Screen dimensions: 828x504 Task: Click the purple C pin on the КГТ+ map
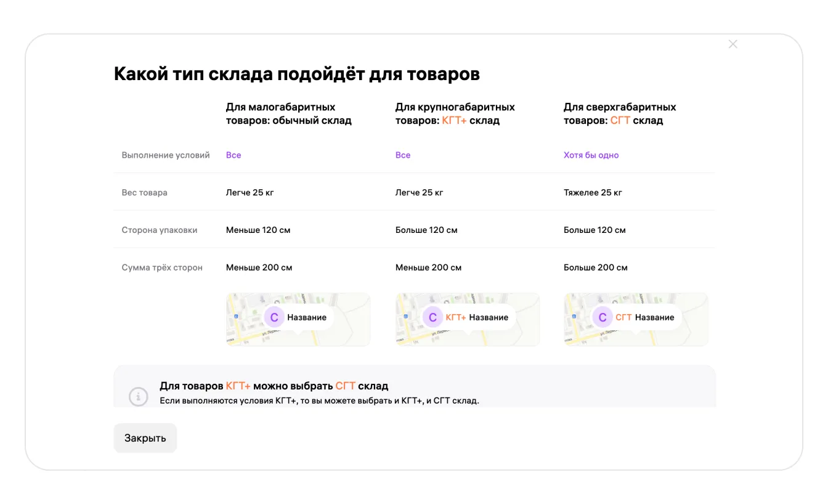tap(432, 317)
